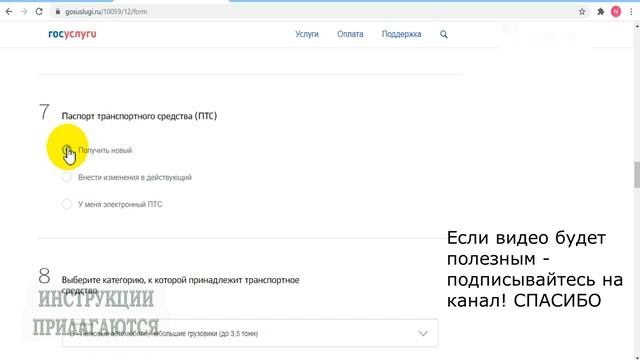Click heading Паспорт транспортного средства (ПТС)

(x=139, y=116)
